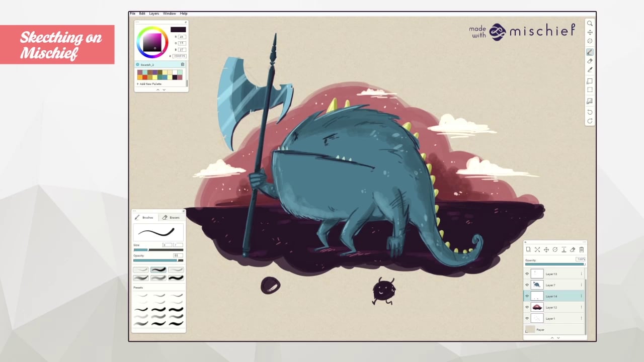Toggle visibility of Layer12

[x=527, y=307]
